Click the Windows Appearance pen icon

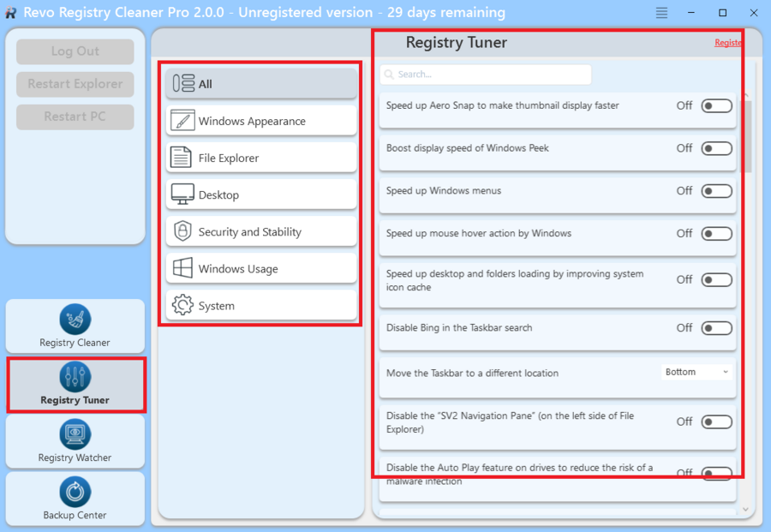(x=182, y=121)
